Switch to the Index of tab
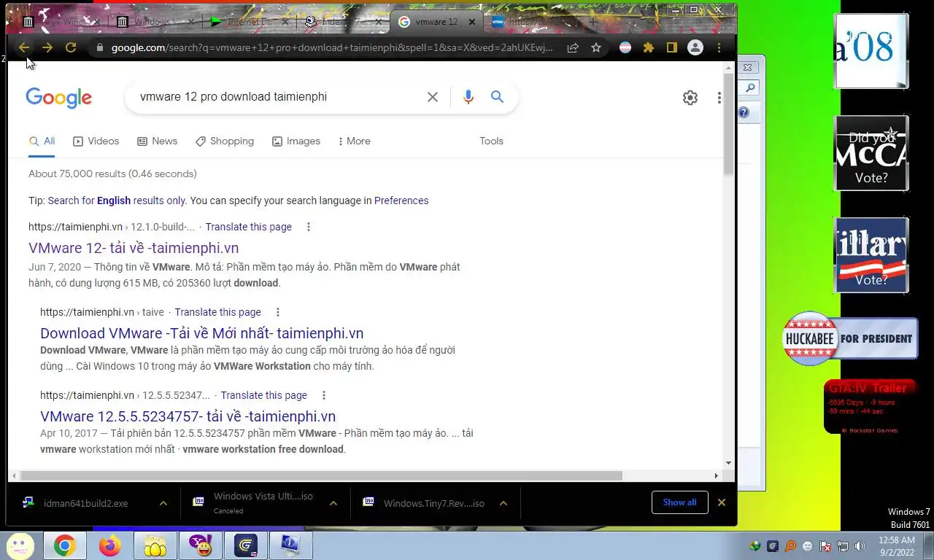The image size is (934, 560). coord(341,22)
